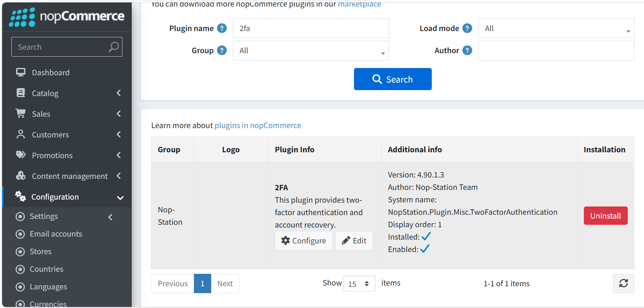Click the blue Search button
The image size is (644, 308).
(393, 79)
